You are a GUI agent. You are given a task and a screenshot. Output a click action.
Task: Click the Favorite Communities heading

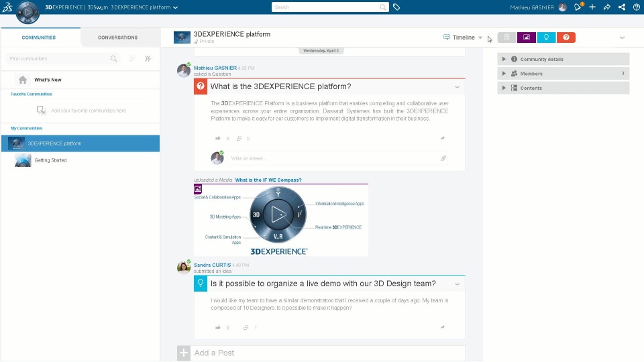click(32, 94)
